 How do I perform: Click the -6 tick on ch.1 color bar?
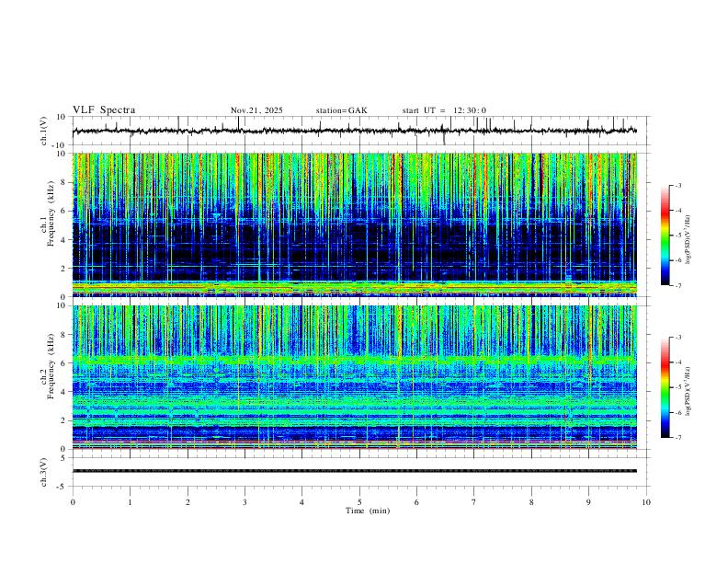tap(677, 260)
